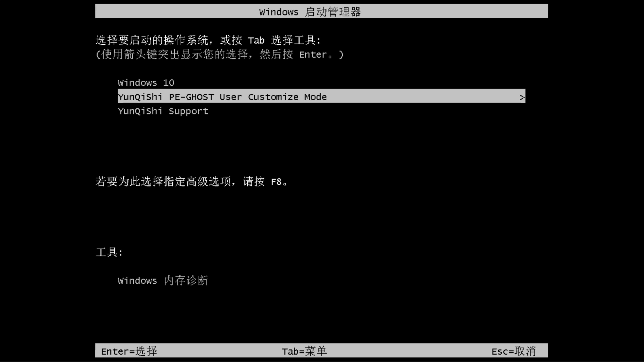The height and width of the screenshot is (362, 644).
Task: Press Enter to confirm selection
Action: pyautogui.click(x=128, y=351)
